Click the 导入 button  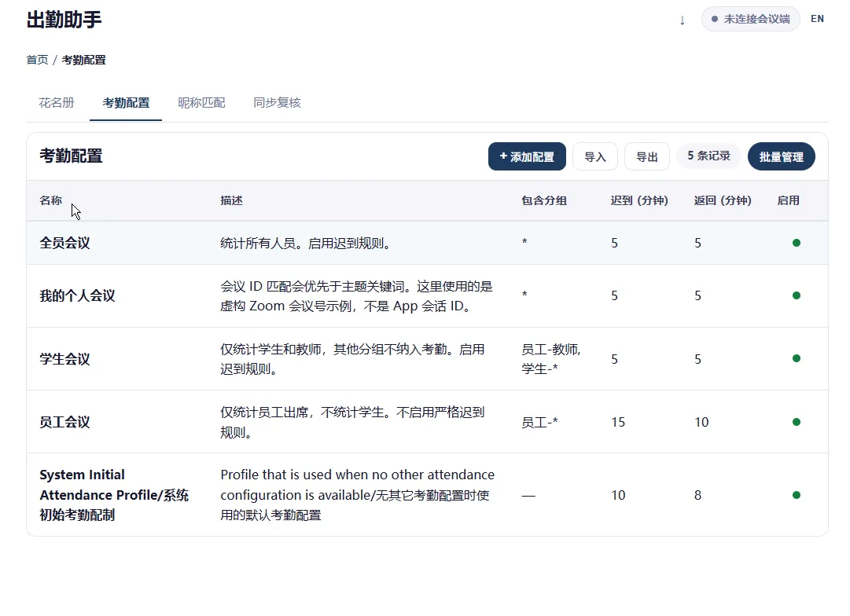click(x=594, y=156)
